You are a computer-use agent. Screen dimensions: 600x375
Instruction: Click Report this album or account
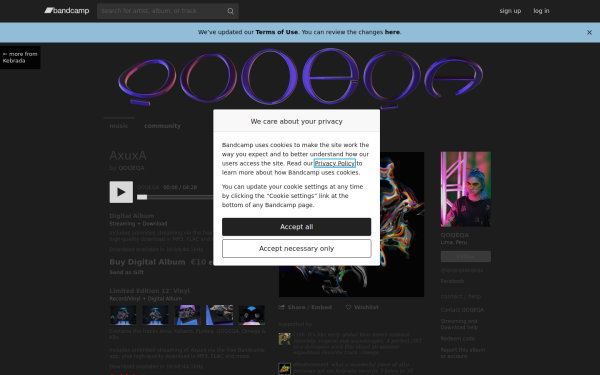tap(463, 353)
